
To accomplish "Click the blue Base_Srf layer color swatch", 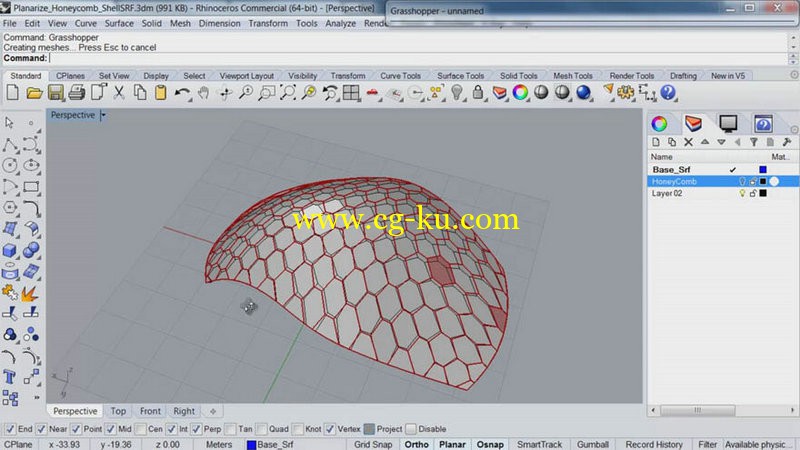I will (x=763, y=169).
